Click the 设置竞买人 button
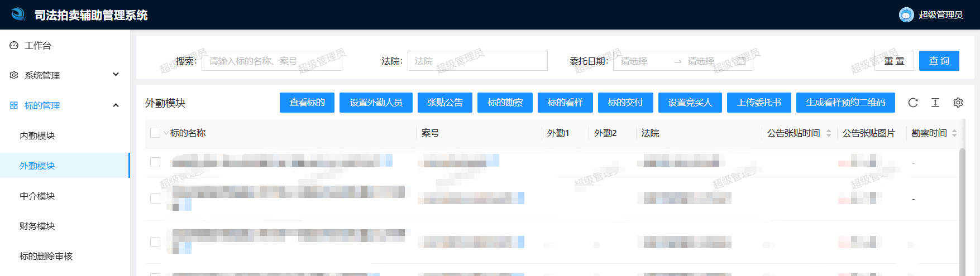Viewport: 980px width, 276px height. [690, 103]
